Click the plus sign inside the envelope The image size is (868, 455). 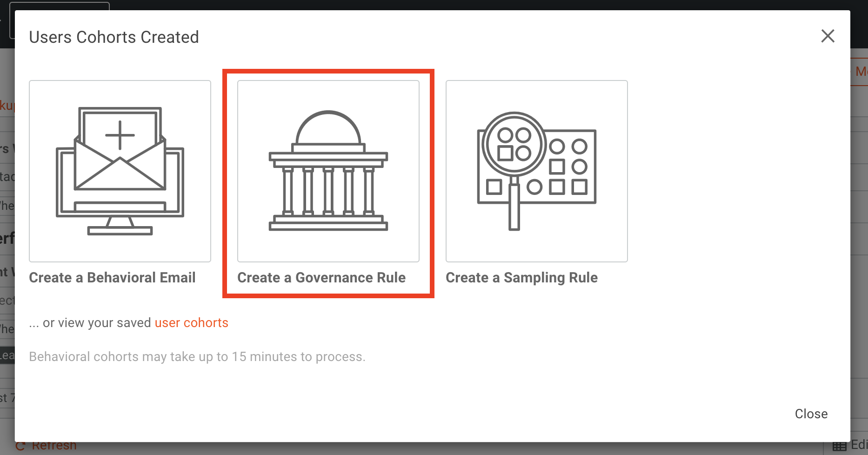click(120, 135)
